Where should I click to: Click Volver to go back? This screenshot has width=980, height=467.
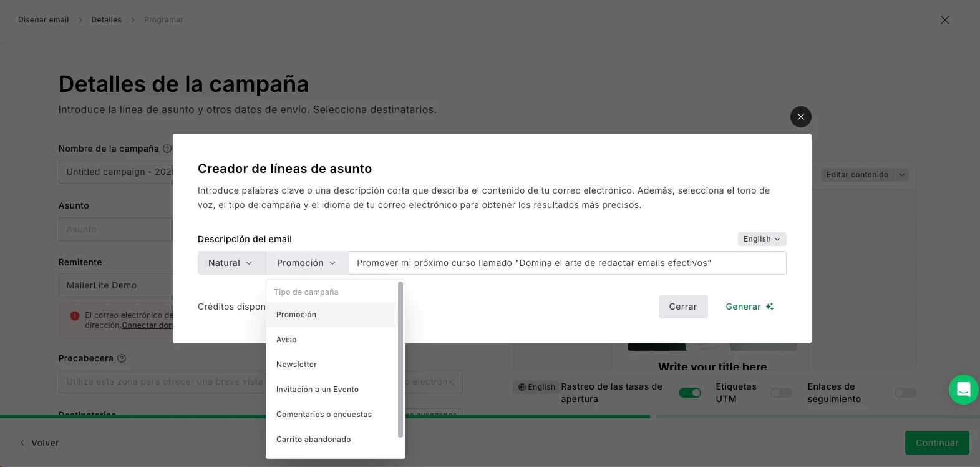pyautogui.click(x=39, y=443)
